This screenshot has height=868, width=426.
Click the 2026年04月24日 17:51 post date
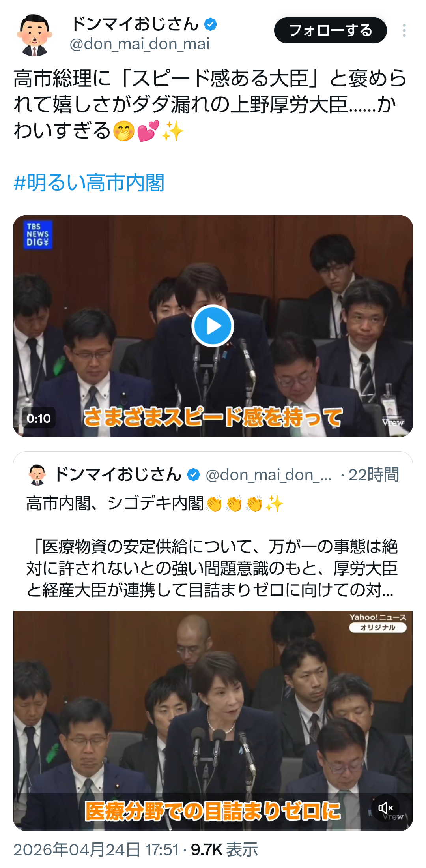click(96, 849)
